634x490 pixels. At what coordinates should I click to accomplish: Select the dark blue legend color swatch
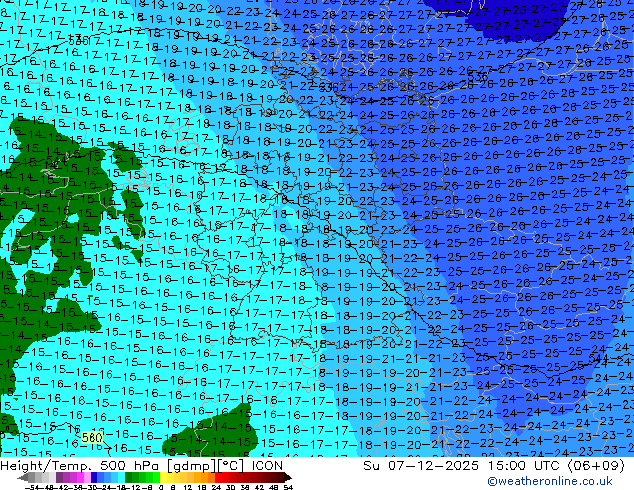[94, 478]
